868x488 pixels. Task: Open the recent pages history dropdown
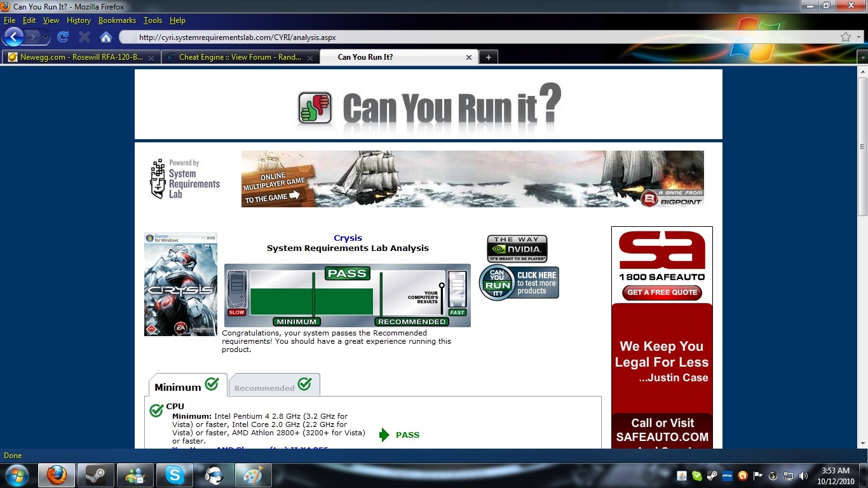(x=46, y=37)
